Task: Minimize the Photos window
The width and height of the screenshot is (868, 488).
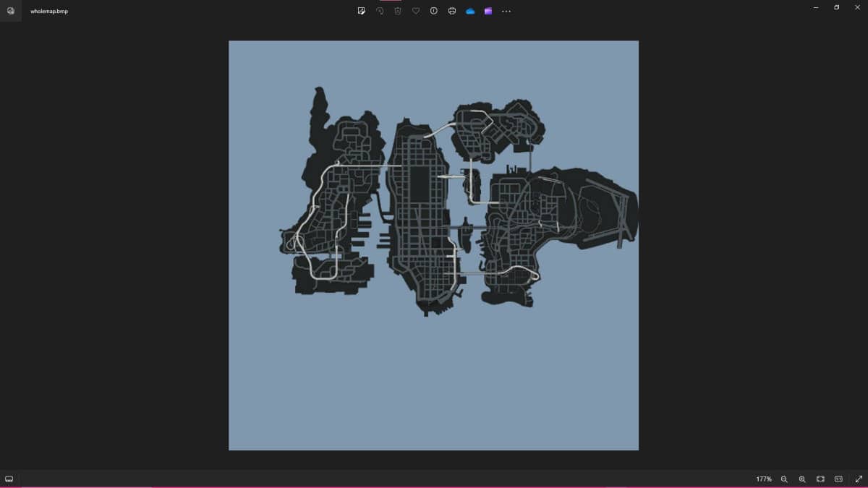Action: click(x=816, y=7)
